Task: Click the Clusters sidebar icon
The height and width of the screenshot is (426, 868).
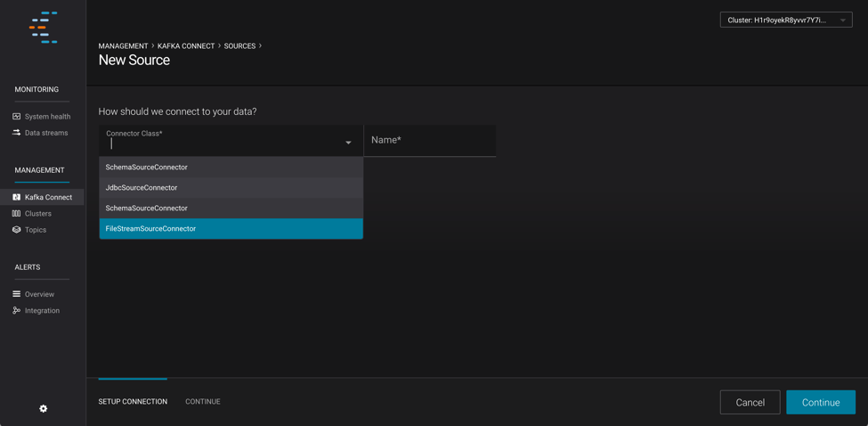Action: (x=17, y=213)
